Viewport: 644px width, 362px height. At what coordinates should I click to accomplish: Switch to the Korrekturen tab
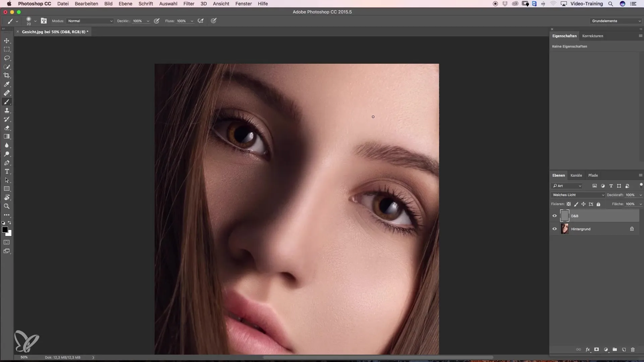592,36
